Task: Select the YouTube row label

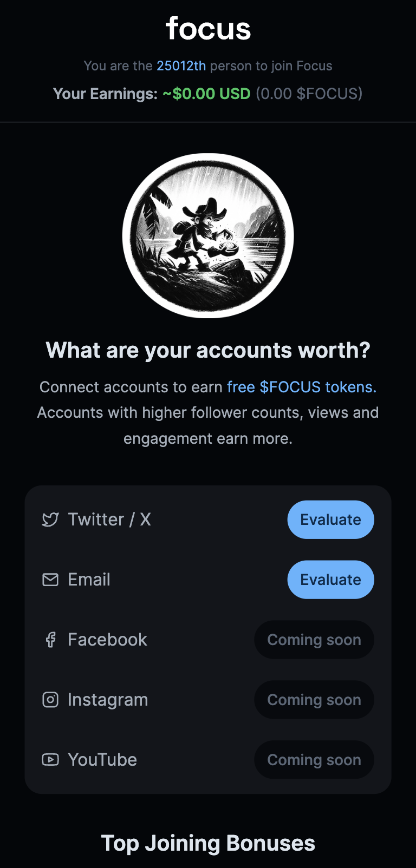Action: [102, 760]
